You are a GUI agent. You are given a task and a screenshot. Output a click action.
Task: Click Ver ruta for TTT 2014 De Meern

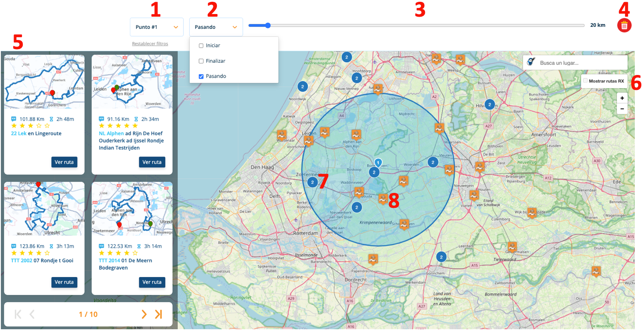click(x=152, y=282)
